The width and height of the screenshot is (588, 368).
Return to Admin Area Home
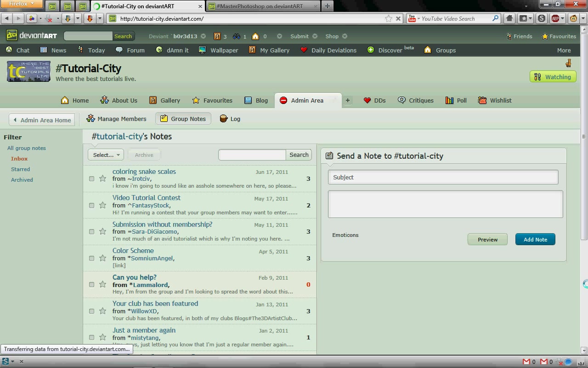[42, 120]
